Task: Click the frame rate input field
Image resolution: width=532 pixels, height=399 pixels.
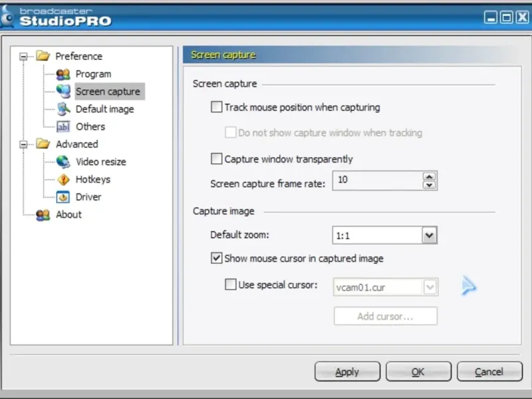Action: 378,180
